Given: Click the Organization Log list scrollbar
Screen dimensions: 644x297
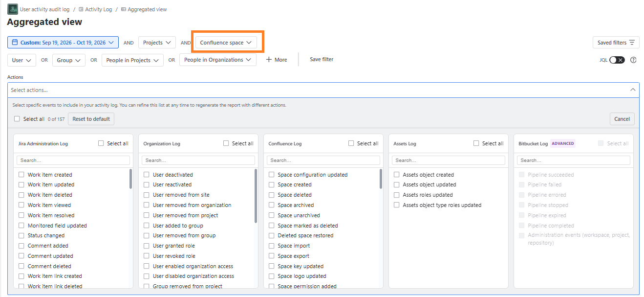Looking at the screenshot, I should (x=256, y=196).
